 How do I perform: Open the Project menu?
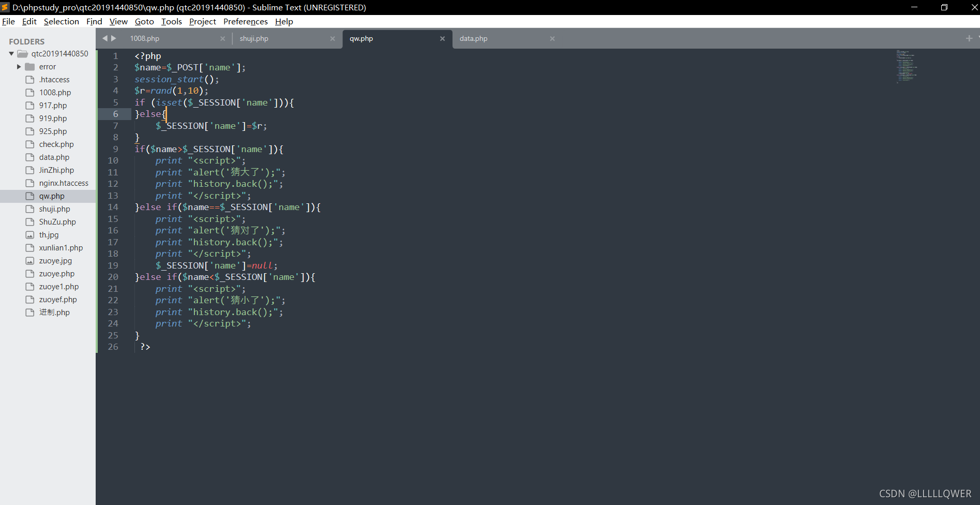click(x=202, y=22)
